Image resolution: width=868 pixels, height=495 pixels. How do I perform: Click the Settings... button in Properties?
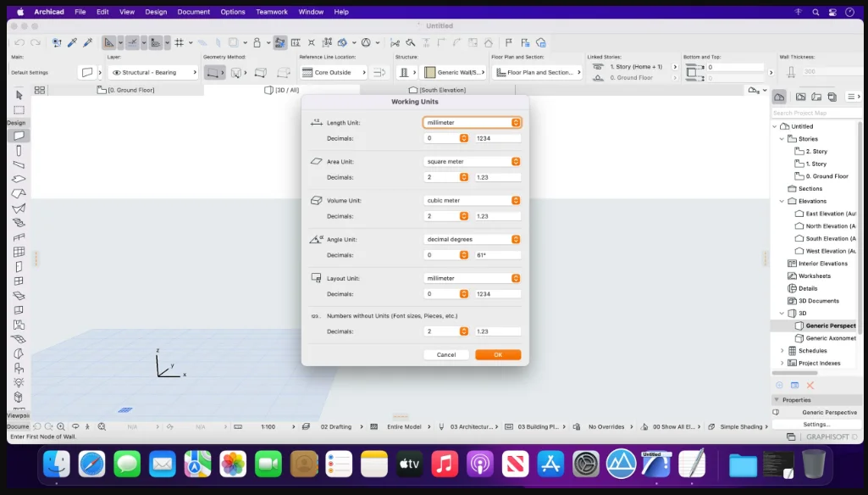pos(816,425)
